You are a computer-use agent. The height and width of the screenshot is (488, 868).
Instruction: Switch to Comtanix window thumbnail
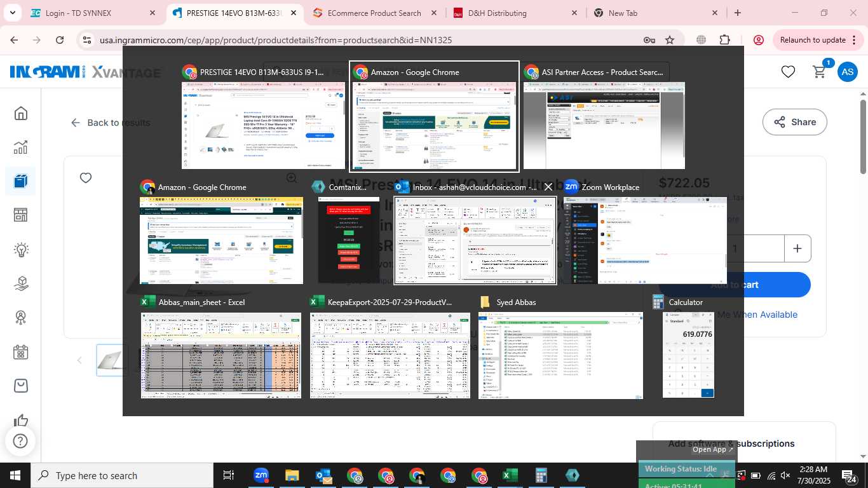point(349,233)
